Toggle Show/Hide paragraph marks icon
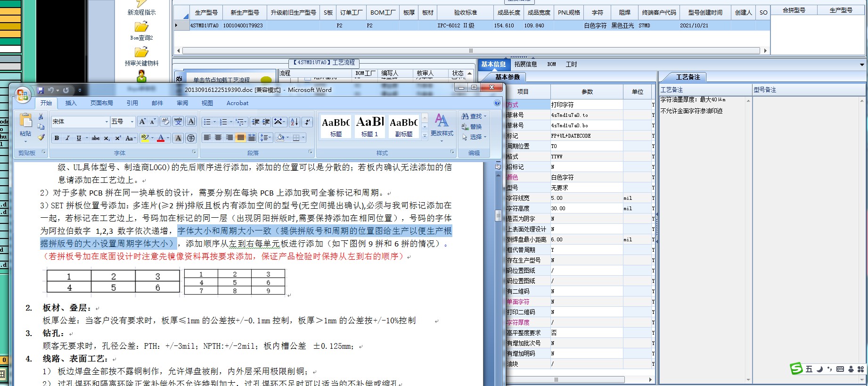This screenshot has width=868, height=386. [307, 122]
